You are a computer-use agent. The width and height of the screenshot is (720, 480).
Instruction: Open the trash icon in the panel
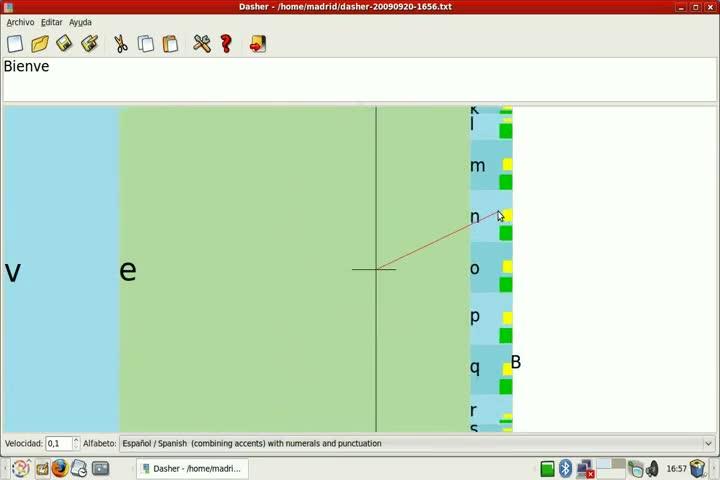[x=697, y=469]
